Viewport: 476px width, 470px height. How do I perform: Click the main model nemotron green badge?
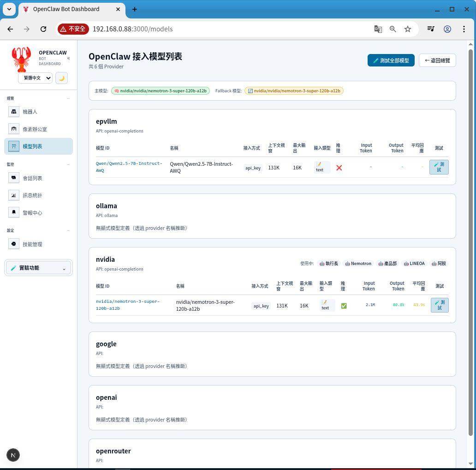(161, 91)
